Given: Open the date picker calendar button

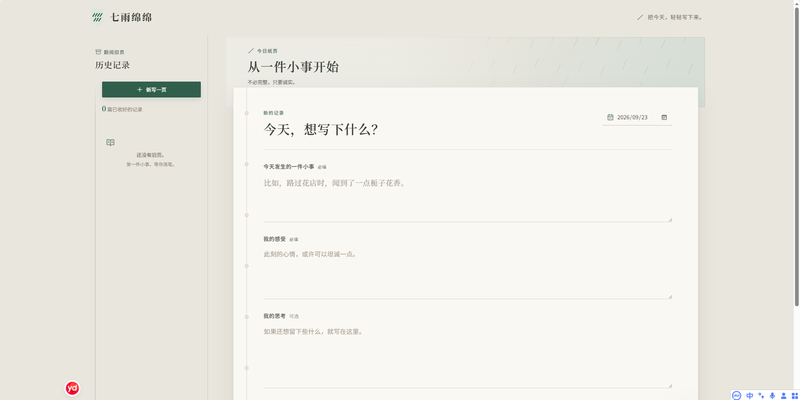Looking at the screenshot, I should coord(664,117).
